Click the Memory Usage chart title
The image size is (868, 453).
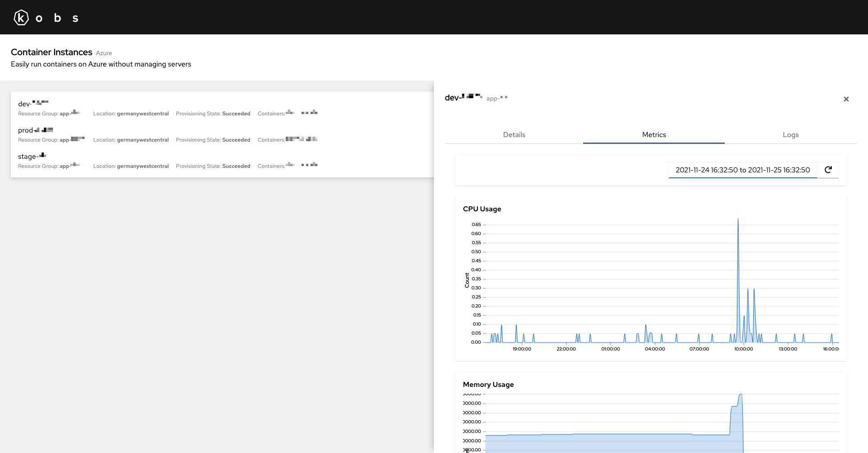488,384
